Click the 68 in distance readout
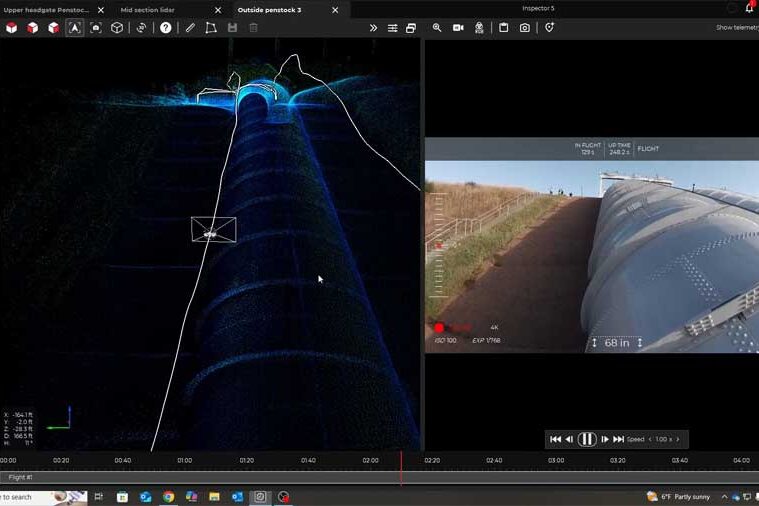 pyautogui.click(x=617, y=343)
